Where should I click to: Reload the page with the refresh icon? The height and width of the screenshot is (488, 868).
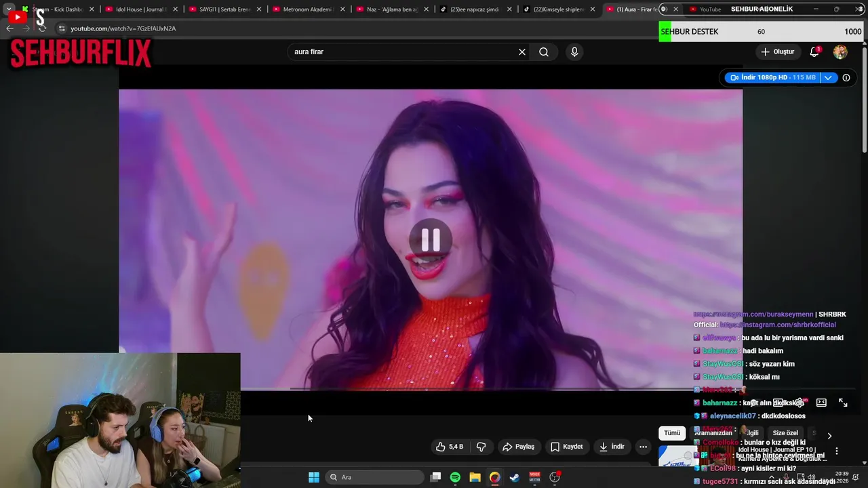tap(42, 28)
